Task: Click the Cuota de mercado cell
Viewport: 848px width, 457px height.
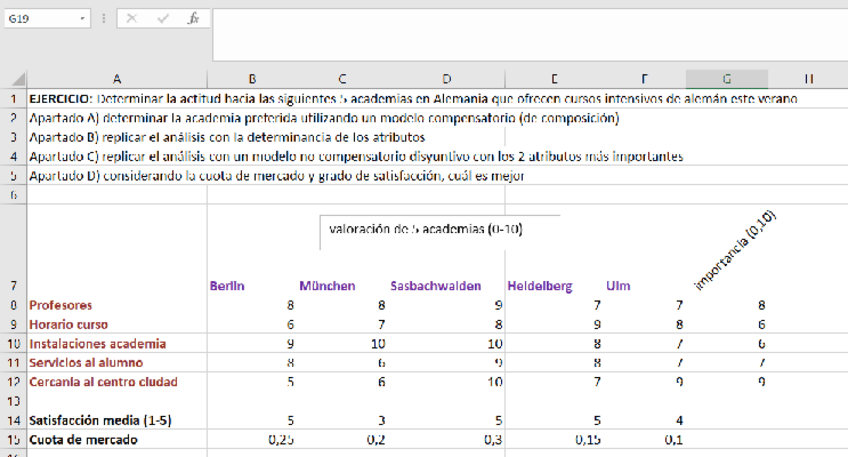Action: [82, 439]
